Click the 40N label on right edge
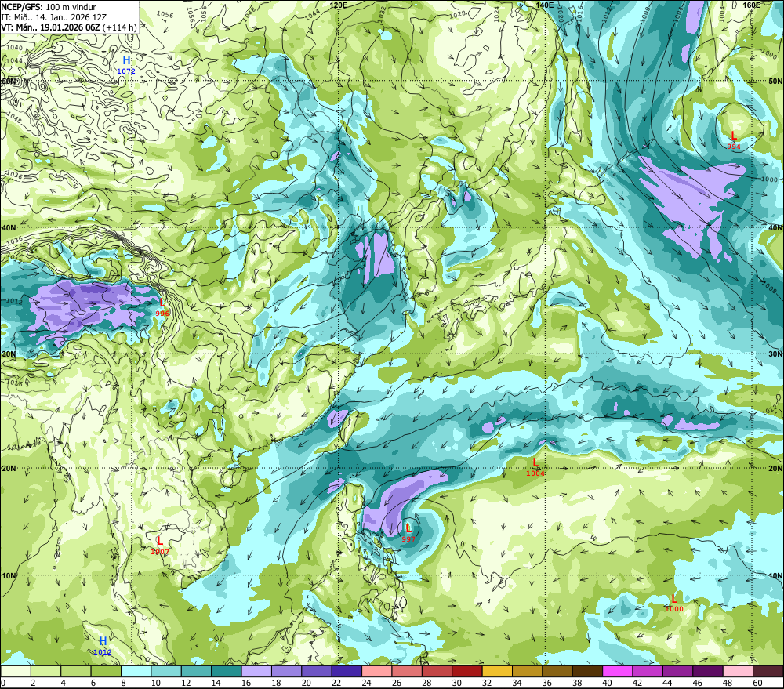Image resolution: width=784 pixels, height=689 pixels. (775, 227)
